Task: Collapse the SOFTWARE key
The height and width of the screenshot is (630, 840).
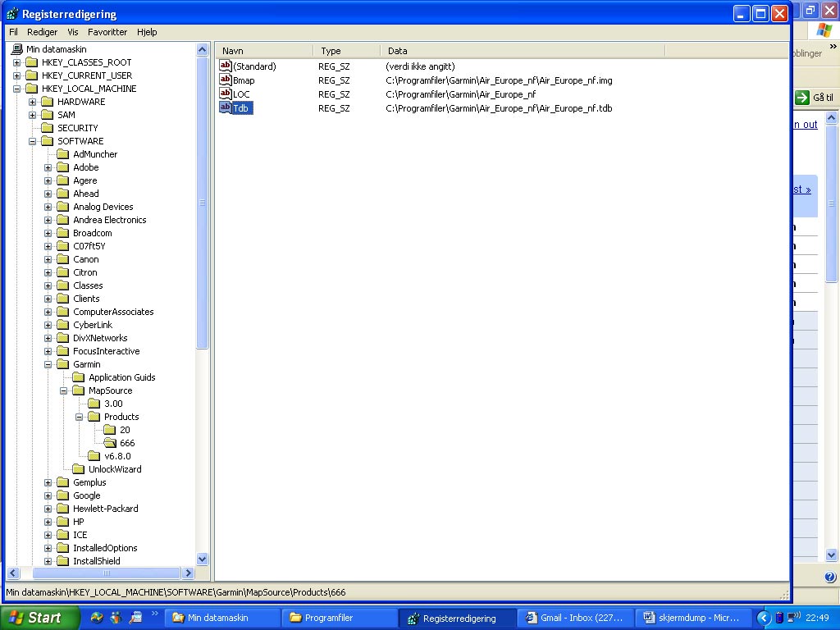Action: pyautogui.click(x=32, y=141)
